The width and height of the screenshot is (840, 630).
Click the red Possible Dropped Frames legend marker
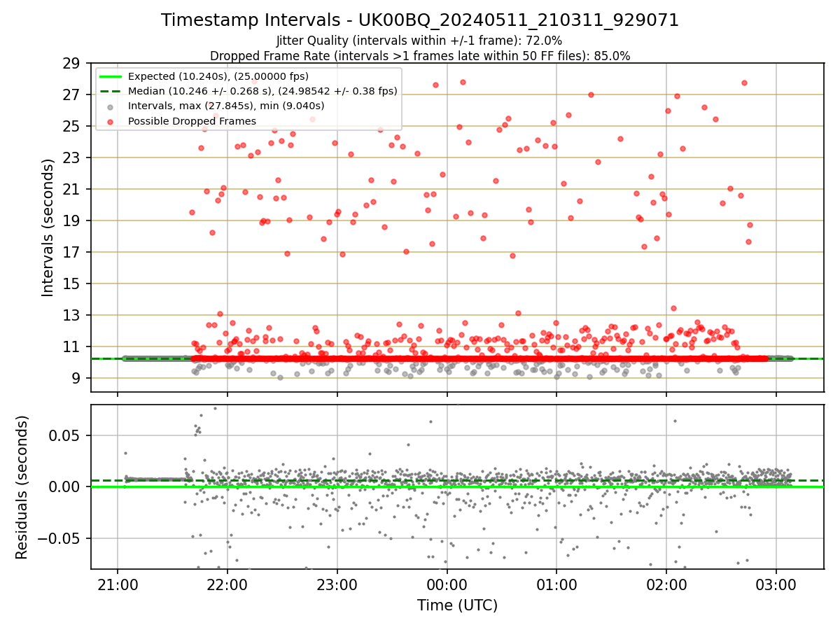pos(111,121)
